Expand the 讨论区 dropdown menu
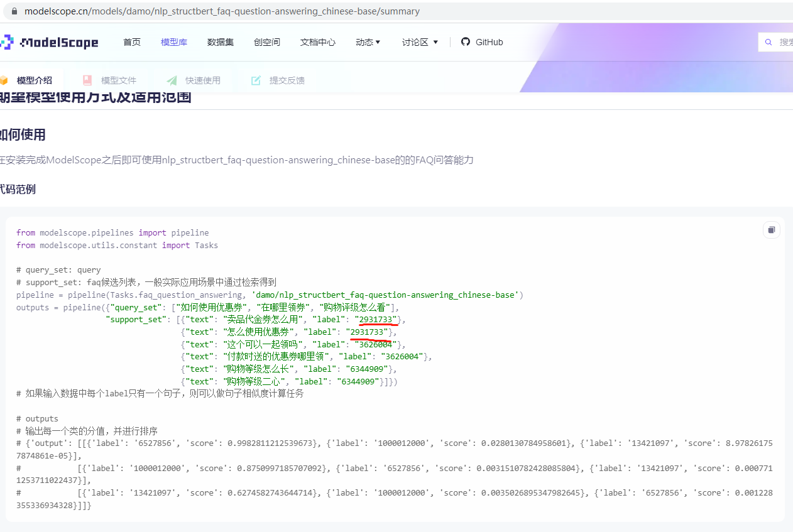 point(420,42)
